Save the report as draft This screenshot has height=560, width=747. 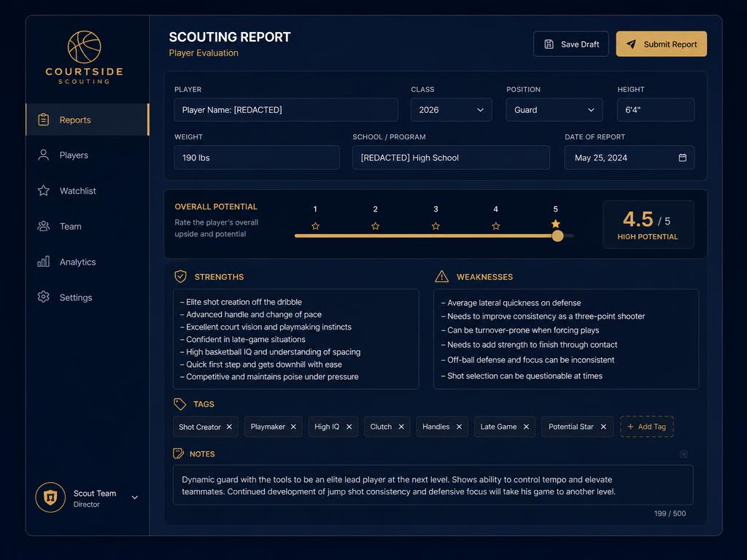(570, 44)
